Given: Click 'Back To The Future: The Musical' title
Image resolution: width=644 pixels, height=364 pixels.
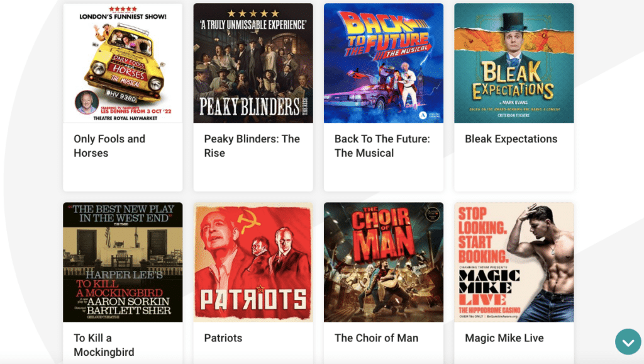Looking at the screenshot, I should [382, 146].
